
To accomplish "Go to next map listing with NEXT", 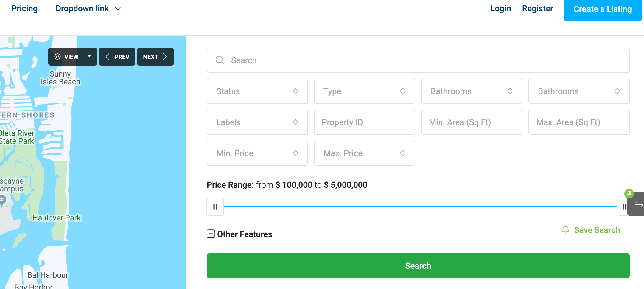I will [x=155, y=57].
